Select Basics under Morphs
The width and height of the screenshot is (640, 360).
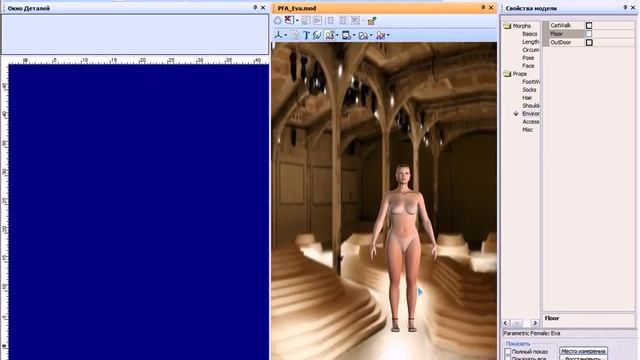click(530, 34)
